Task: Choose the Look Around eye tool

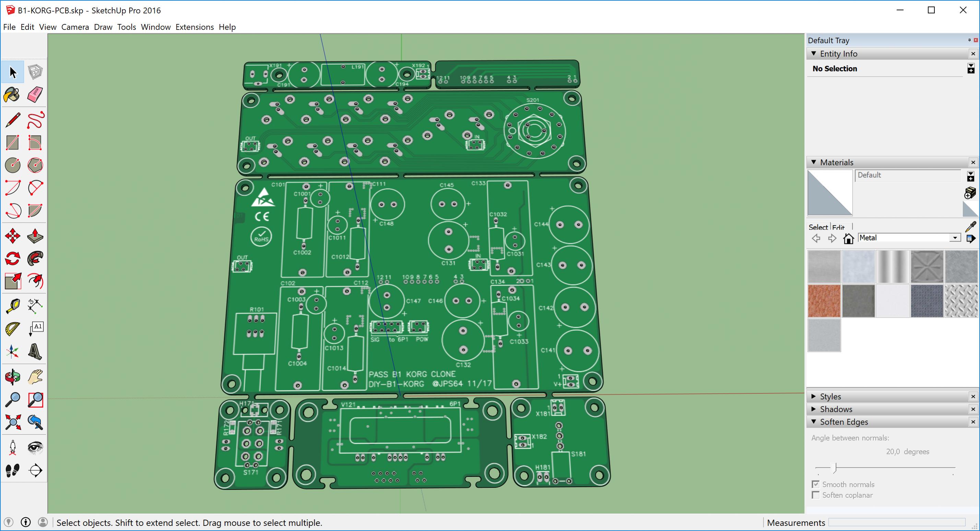Action: coord(35,448)
